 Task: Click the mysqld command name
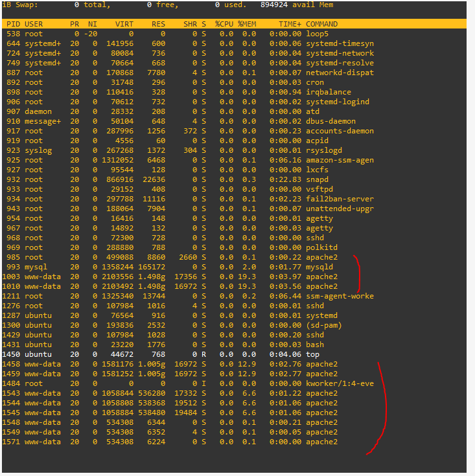[x=319, y=267]
